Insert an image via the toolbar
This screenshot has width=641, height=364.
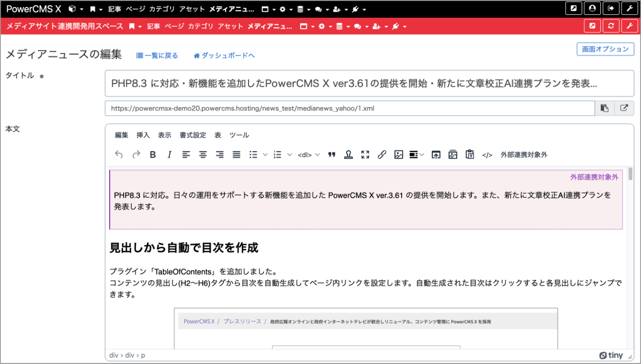click(x=399, y=154)
